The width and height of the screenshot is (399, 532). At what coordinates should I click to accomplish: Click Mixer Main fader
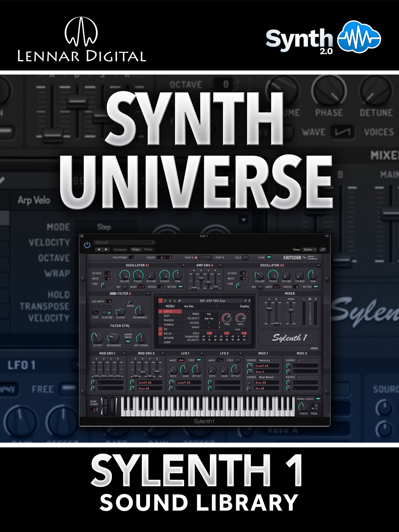(291, 310)
